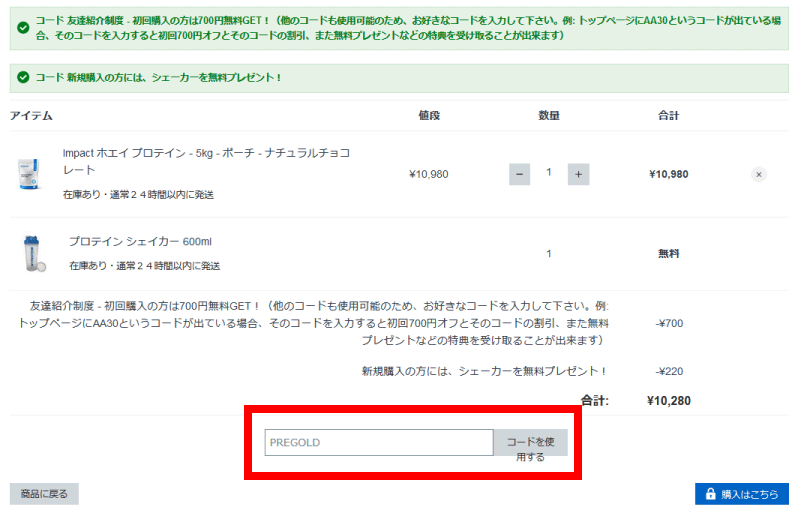
Task: Click lock icon on 購入はこちら button
Action: (710, 494)
